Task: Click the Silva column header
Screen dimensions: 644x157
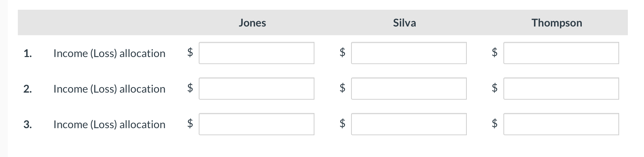Action: 404,23
